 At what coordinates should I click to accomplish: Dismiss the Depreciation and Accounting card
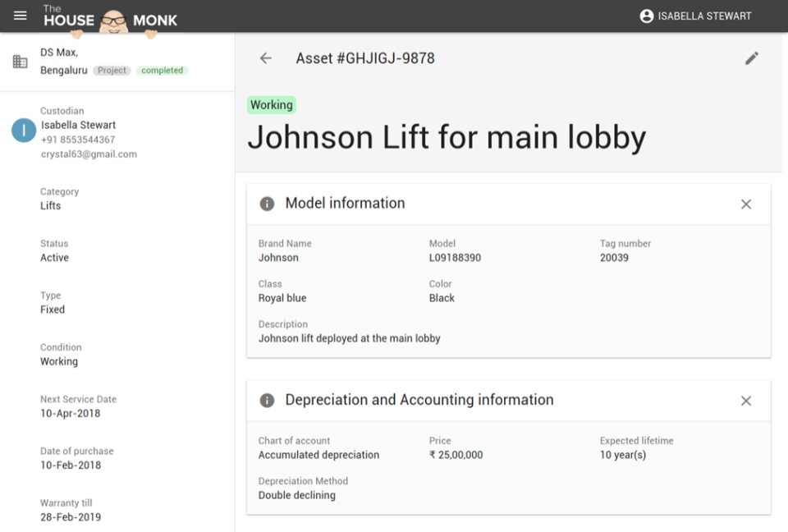tap(746, 401)
